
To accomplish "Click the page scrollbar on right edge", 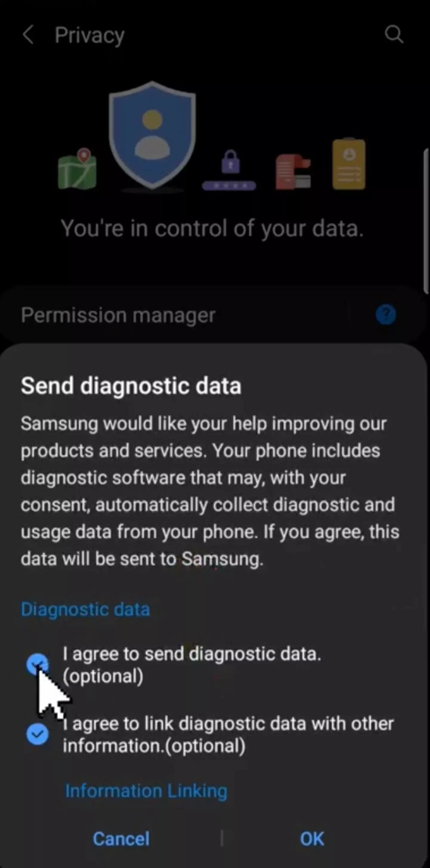I will point(426,221).
